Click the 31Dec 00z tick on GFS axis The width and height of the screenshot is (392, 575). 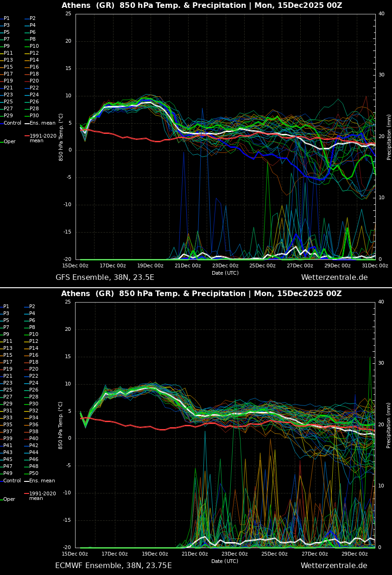click(375, 266)
